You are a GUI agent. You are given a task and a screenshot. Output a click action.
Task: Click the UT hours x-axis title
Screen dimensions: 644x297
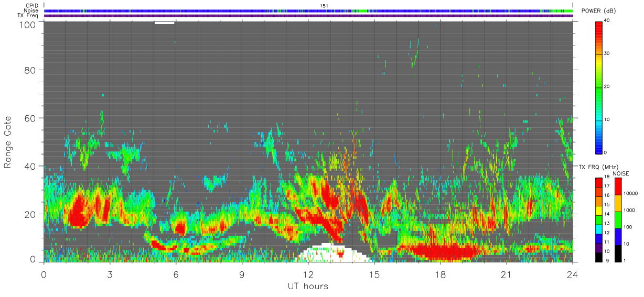[x=308, y=287]
